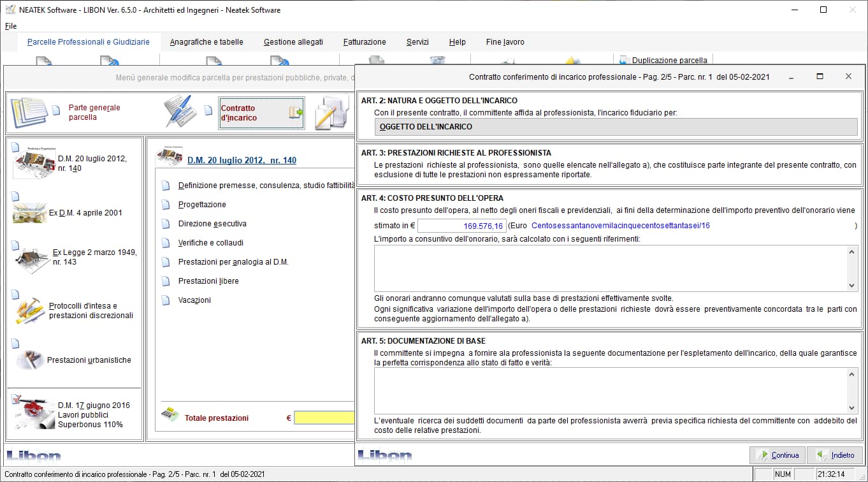Open Anagrafiche e tabelle tab
The height and width of the screenshot is (482, 868).
[x=206, y=42]
